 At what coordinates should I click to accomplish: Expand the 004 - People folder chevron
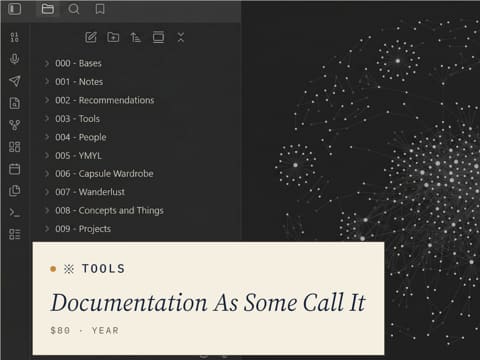(x=47, y=137)
